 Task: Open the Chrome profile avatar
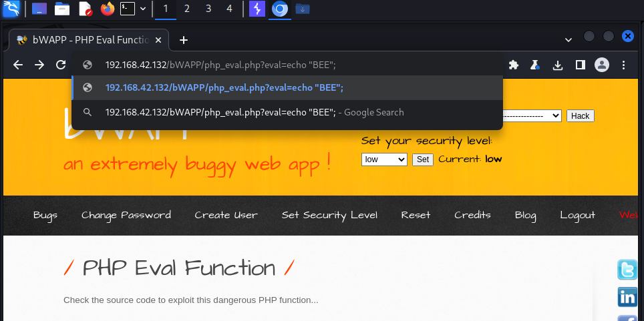tap(602, 65)
